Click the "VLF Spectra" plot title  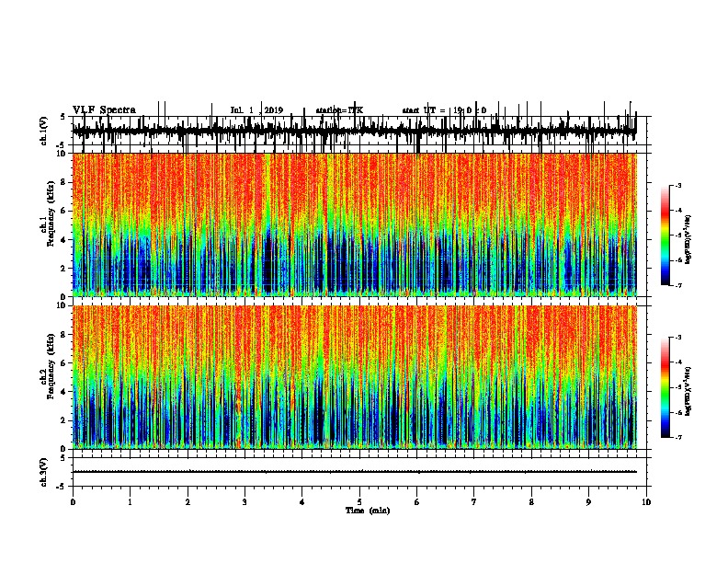click(x=104, y=109)
